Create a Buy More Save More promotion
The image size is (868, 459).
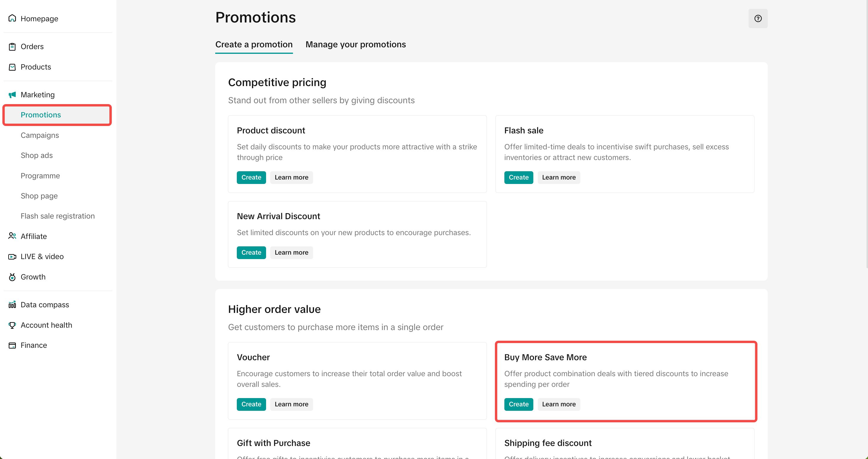coord(518,404)
